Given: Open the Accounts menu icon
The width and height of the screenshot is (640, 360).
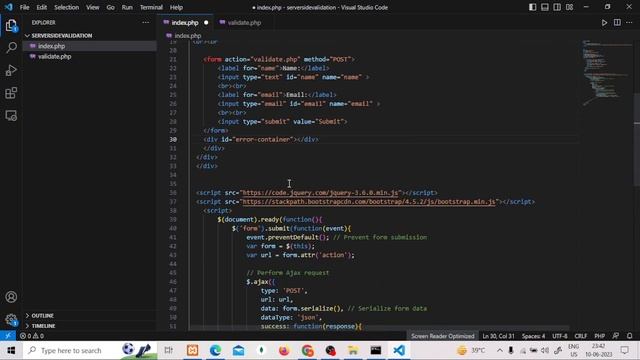Looking at the screenshot, I should coord(11,297).
